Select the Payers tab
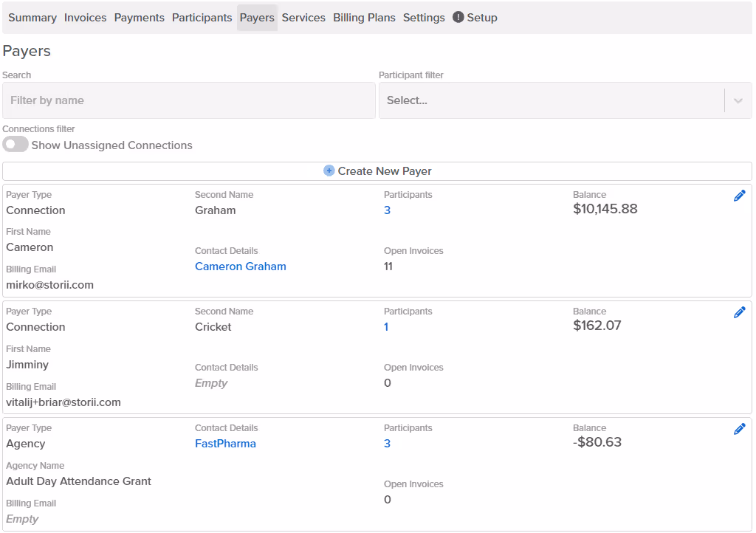Screen dimensions: 756x533 point(257,18)
